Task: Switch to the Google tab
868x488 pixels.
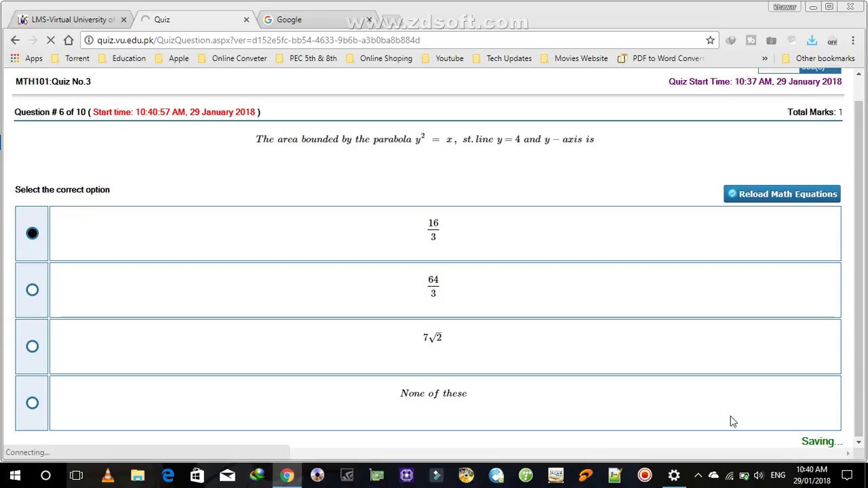Action: click(317, 20)
